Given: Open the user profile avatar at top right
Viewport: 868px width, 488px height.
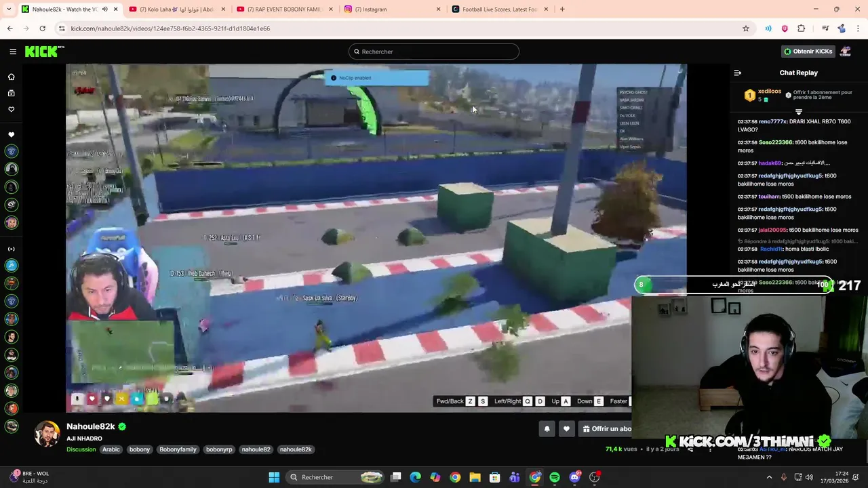Looking at the screenshot, I should point(845,52).
